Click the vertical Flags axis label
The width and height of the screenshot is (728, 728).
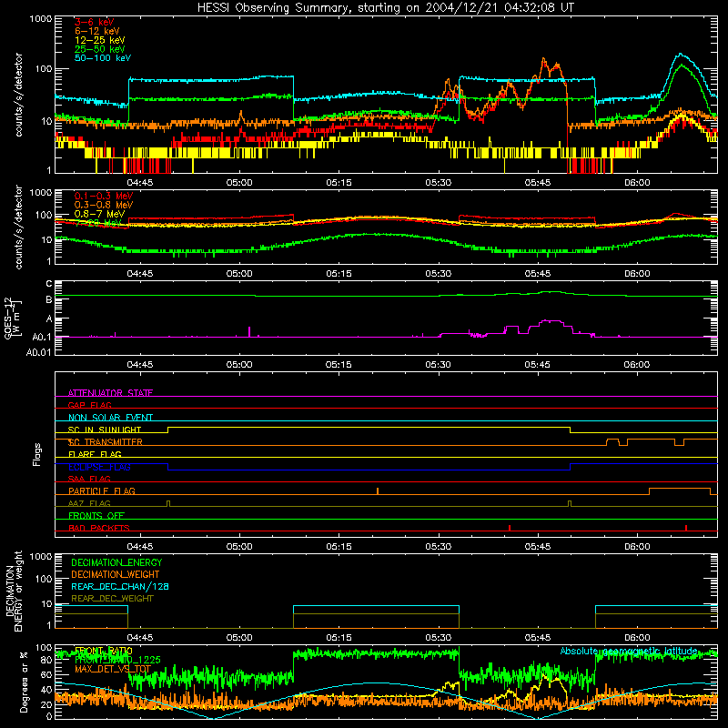point(36,454)
